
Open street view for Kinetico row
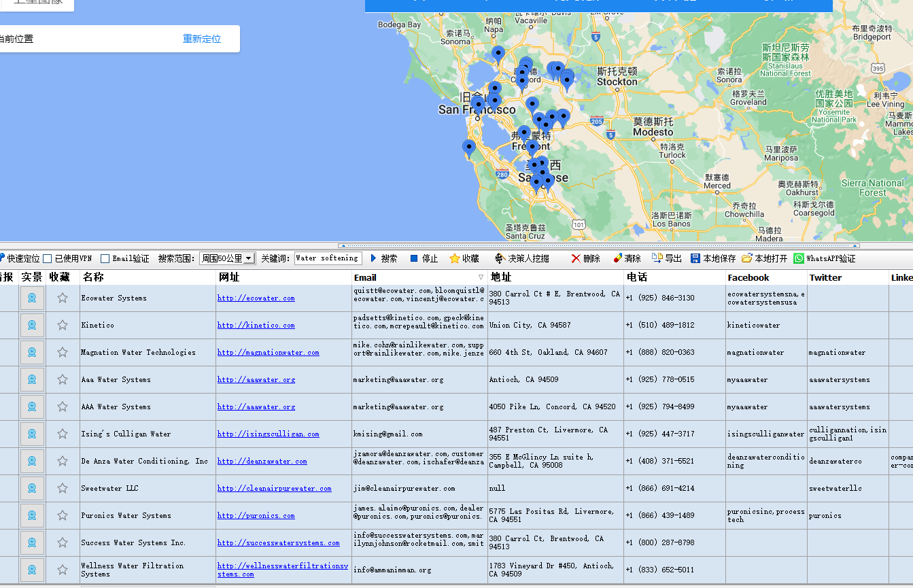click(x=32, y=325)
